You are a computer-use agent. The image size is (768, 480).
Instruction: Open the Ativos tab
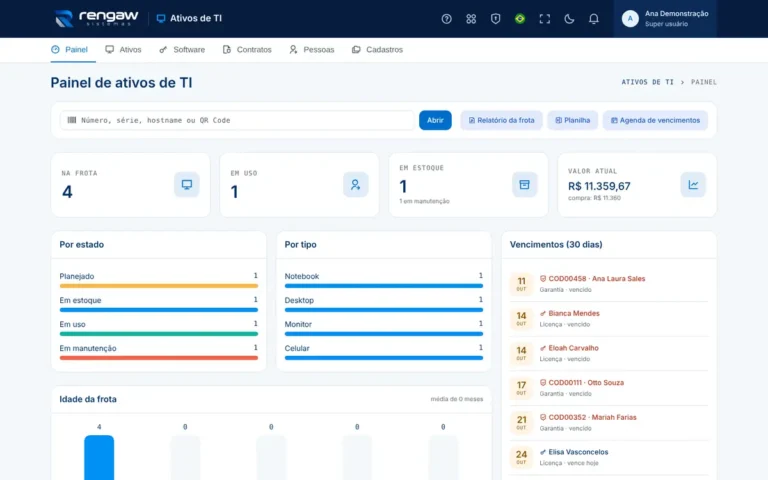coord(123,49)
